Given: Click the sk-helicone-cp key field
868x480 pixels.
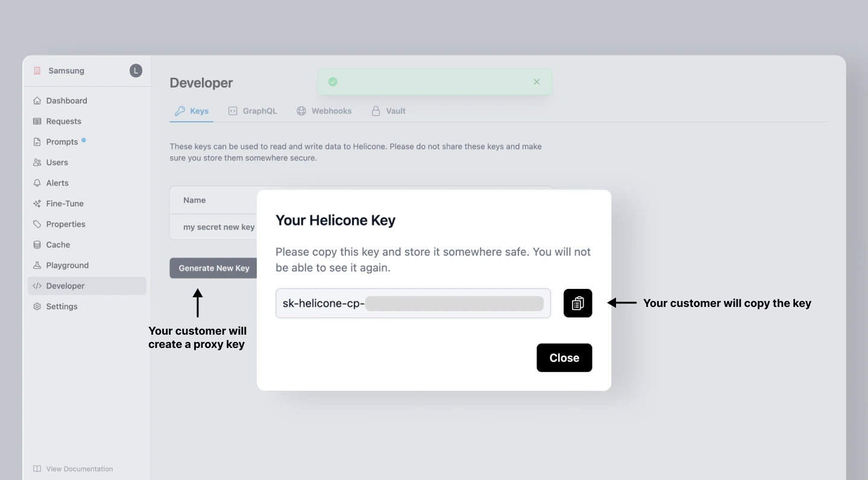Looking at the screenshot, I should point(412,303).
